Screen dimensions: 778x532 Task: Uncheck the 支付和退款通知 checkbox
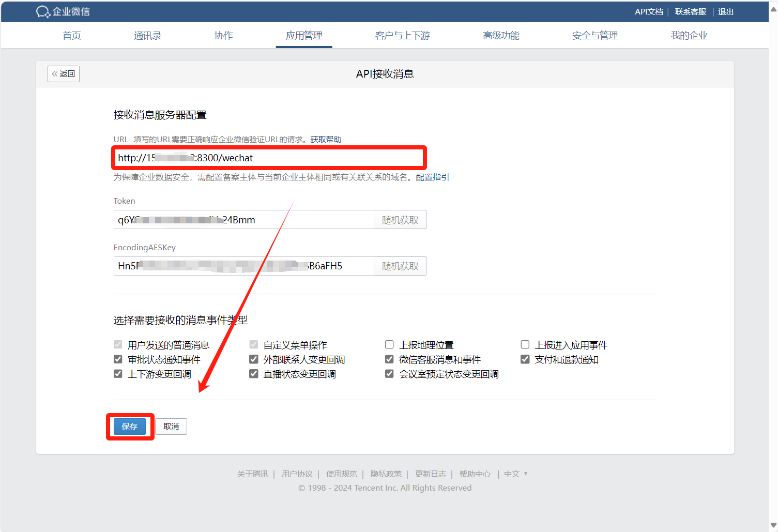coord(525,359)
